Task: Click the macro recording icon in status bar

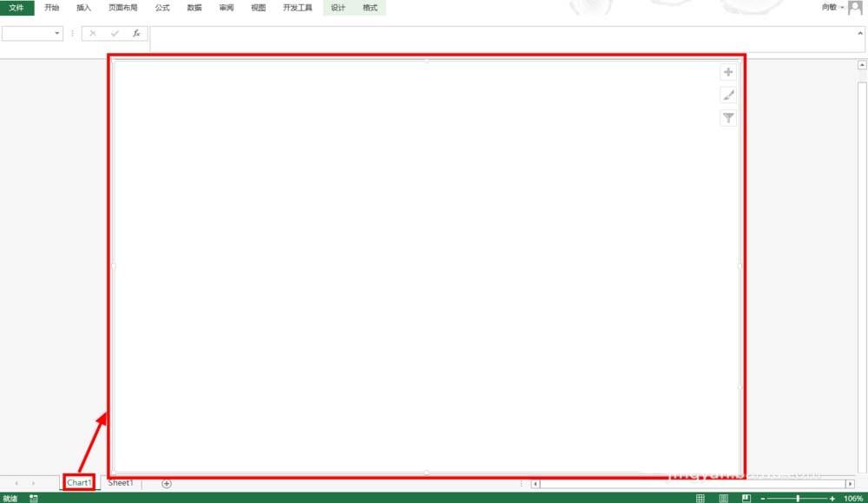Action: (34, 498)
